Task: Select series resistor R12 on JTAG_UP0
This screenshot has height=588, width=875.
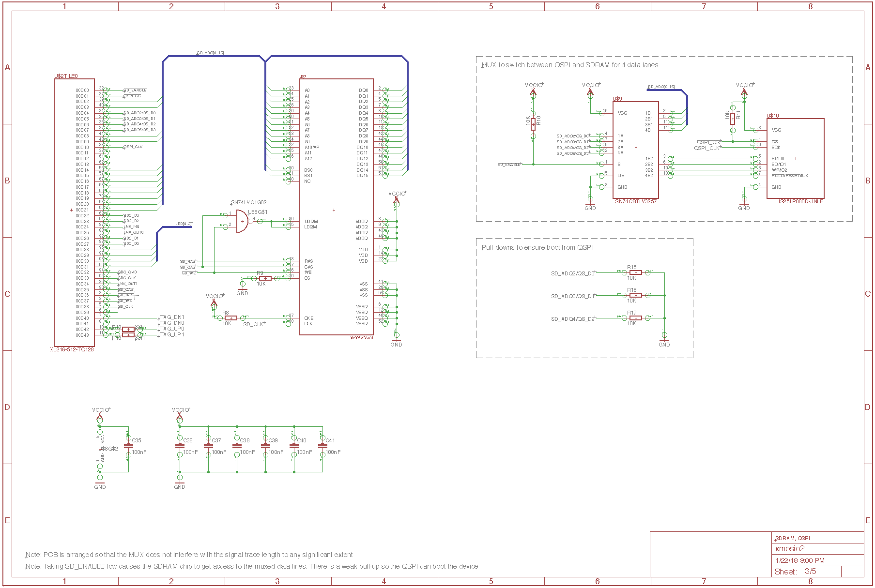Action: click(x=128, y=330)
